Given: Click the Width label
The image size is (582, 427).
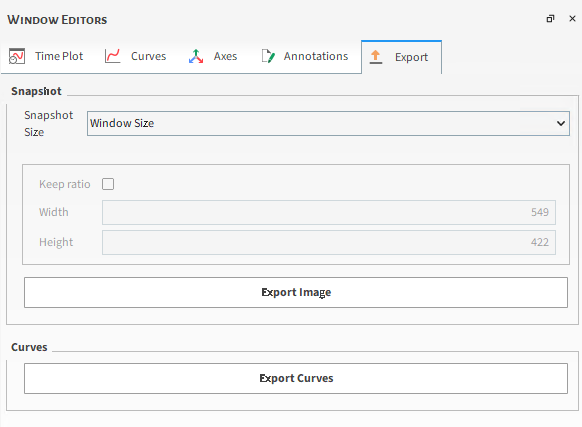Looking at the screenshot, I should coord(54,212).
